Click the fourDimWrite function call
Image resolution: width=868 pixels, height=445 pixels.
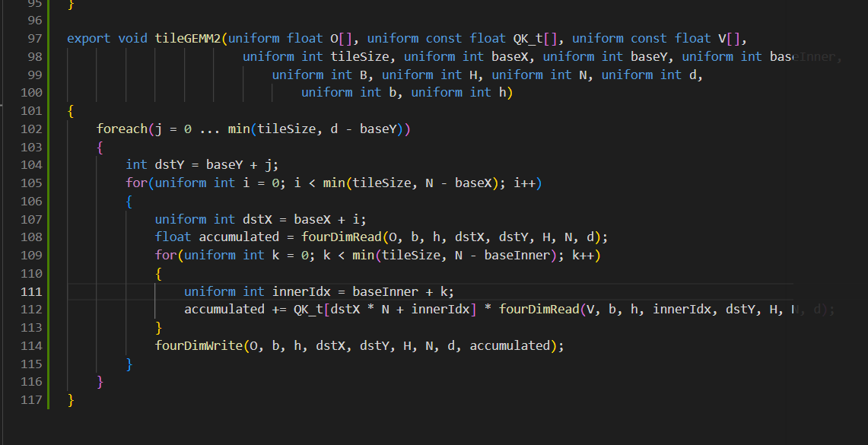[x=199, y=346]
